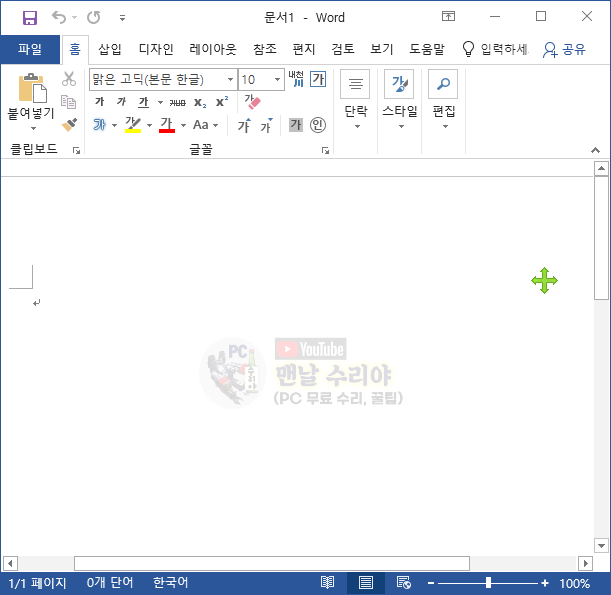Decrease font size with shrink icon

(x=267, y=125)
